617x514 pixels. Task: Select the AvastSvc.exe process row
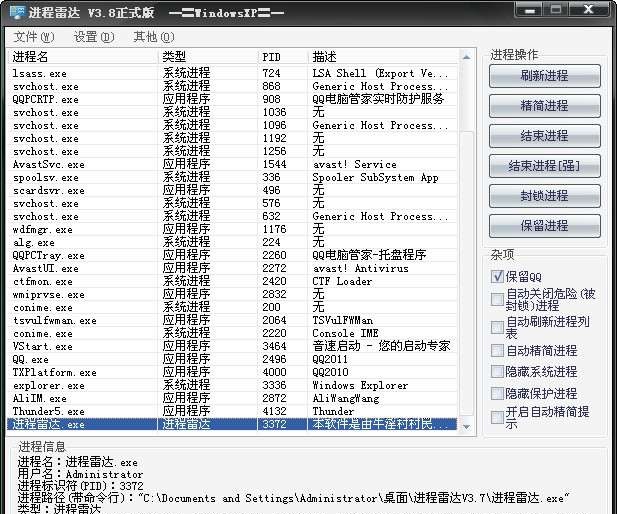pyautogui.click(x=232, y=164)
